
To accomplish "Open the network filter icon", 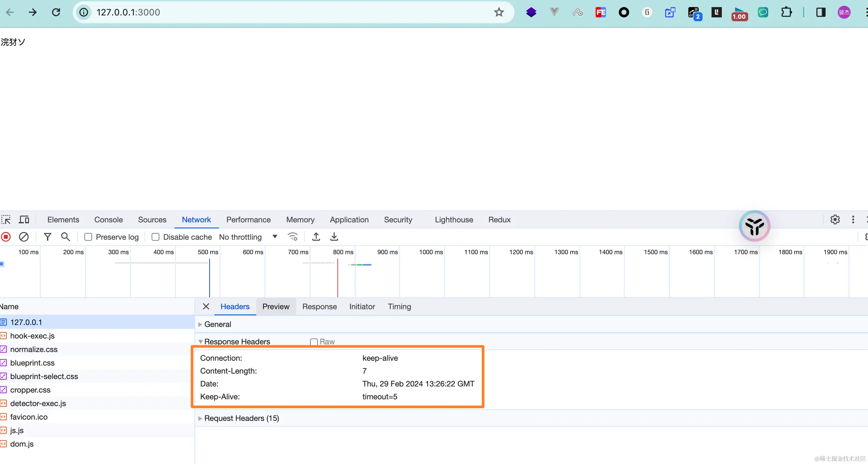I will click(x=48, y=237).
